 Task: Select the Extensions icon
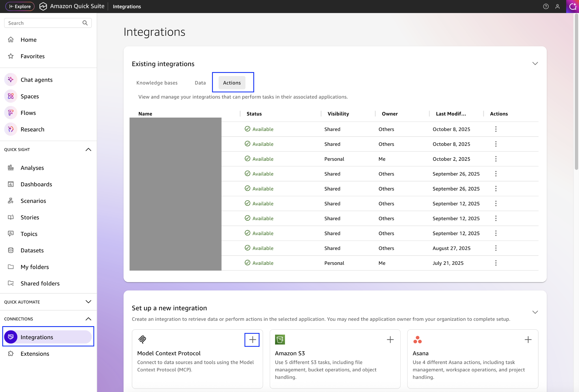[x=11, y=353]
